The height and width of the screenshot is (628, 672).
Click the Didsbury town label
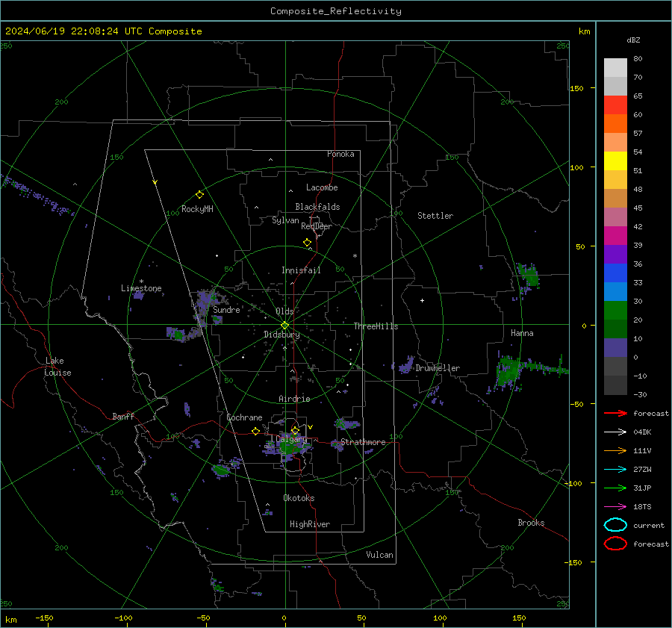[x=281, y=335]
